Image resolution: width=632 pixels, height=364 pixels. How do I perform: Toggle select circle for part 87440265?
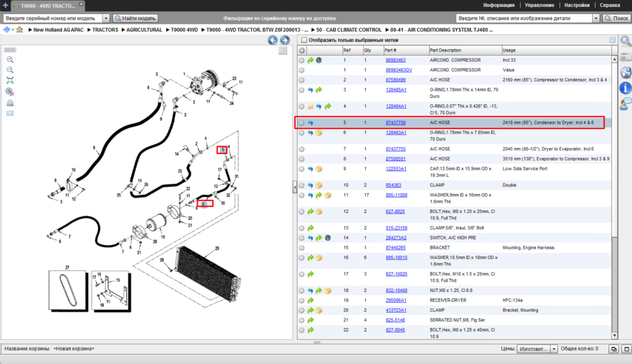click(x=301, y=248)
